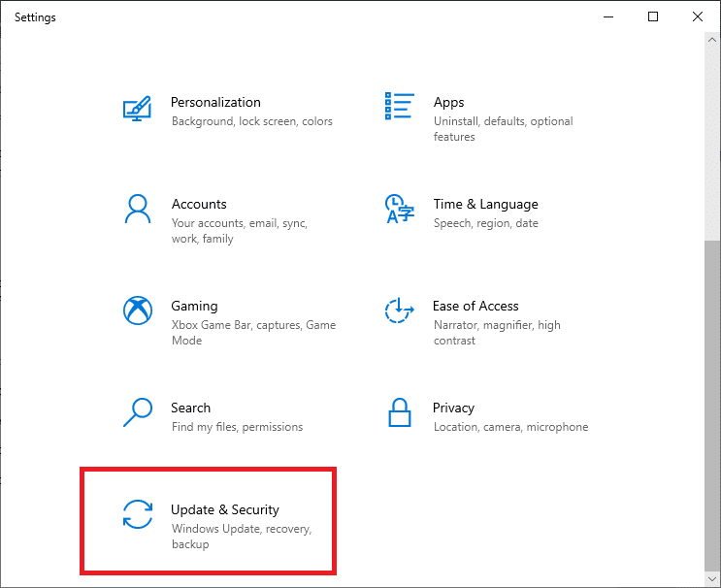
Task: Close the Settings window
Action: [x=698, y=17]
